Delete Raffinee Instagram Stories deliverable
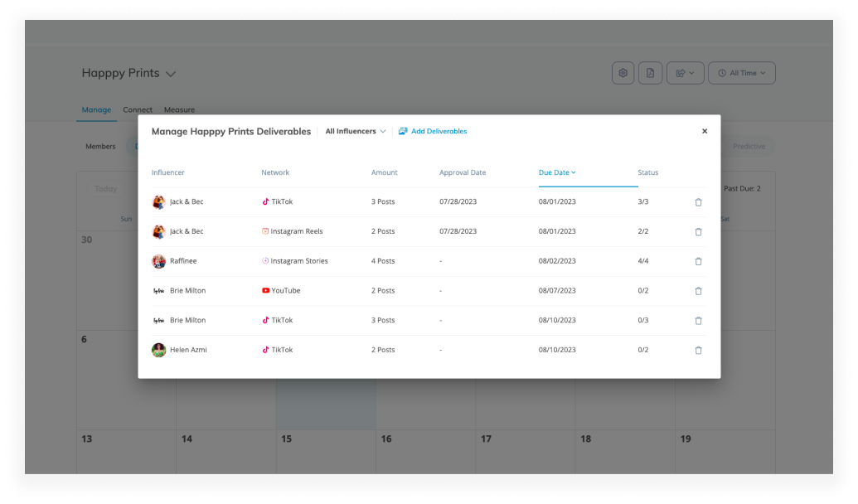This screenshot has height=504, width=858. pos(698,262)
